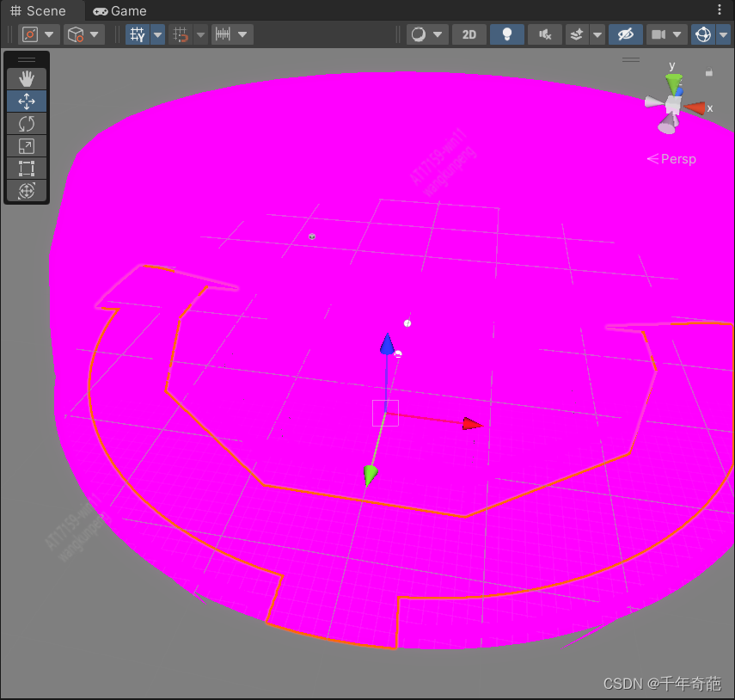The width and height of the screenshot is (735, 700).
Task: Select the Scale tool
Action: coord(27,146)
